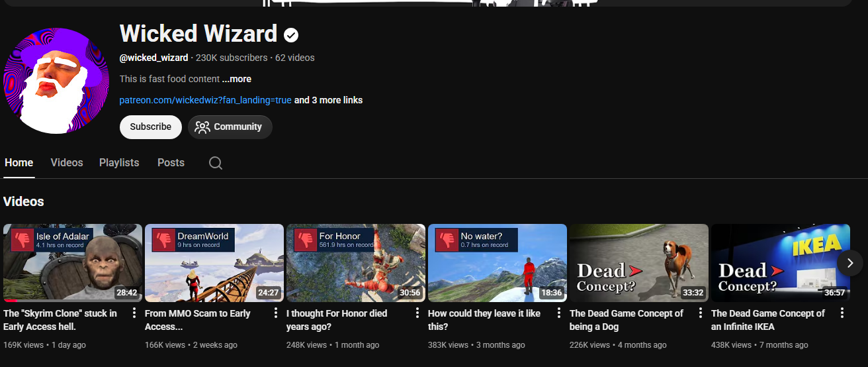Open the Dead Concept dog video thumbnail
The width and height of the screenshot is (868, 367).
(x=639, y=263)
